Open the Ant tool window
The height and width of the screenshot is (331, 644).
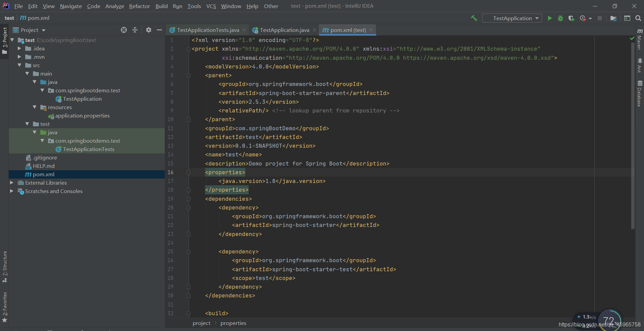(639, 65)
